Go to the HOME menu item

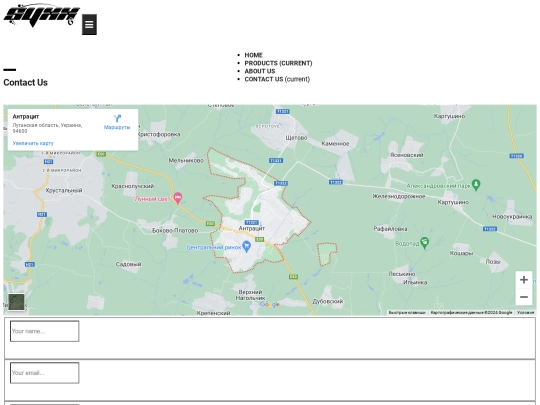[253, 55]
